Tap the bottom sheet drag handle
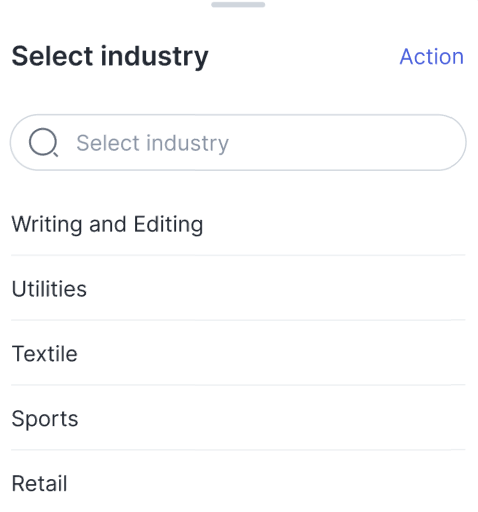Image resolution: width=478 pixels, height=512 pixels. [x=238, y=5]
